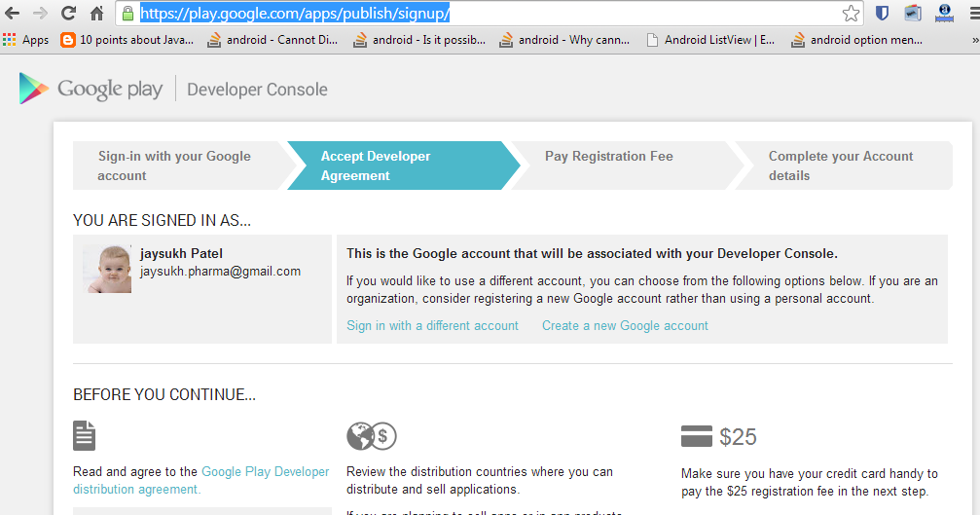The height and width of the screenshot is (515, 980).
Task: Open 'android - Cannot Di...' bookmark
Action: (272, 40)
